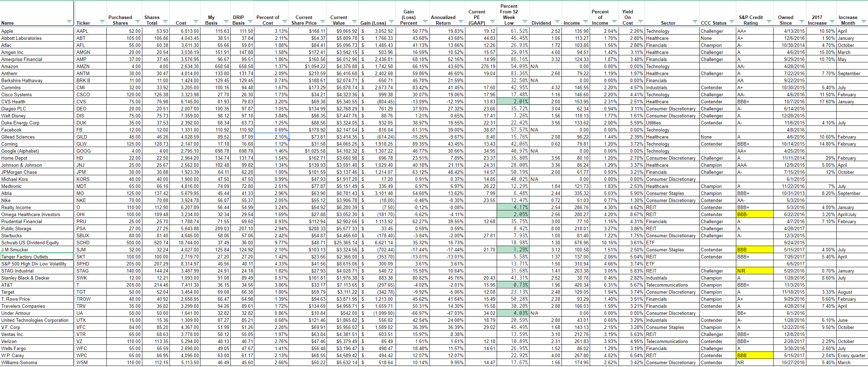
Task: Click the 8.67% yield on cost cell
Action: click(632, 214)
